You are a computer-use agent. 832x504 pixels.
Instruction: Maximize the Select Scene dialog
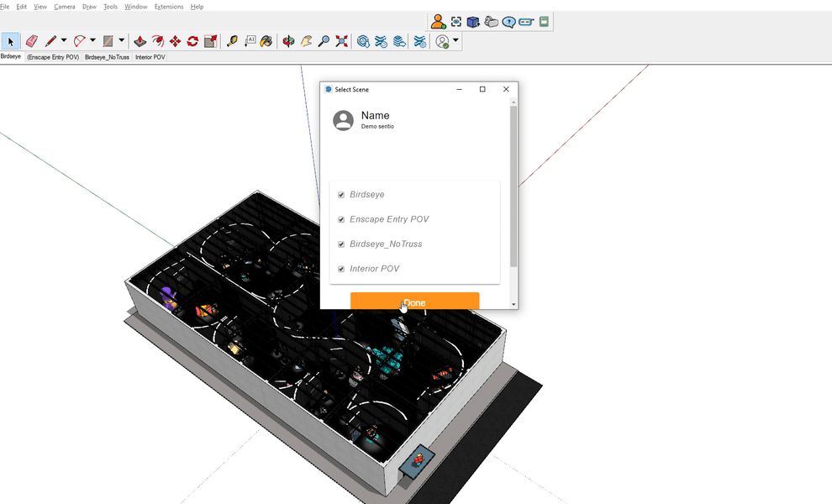(482, 89)
